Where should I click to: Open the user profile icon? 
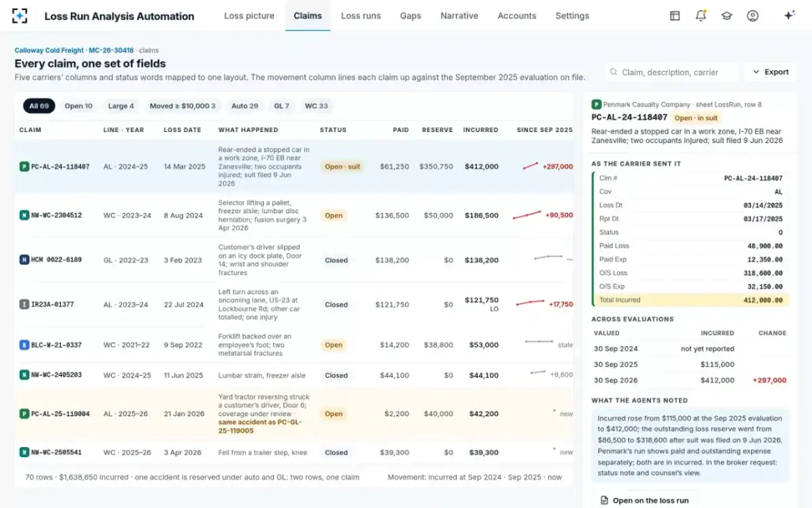point(752,16)
